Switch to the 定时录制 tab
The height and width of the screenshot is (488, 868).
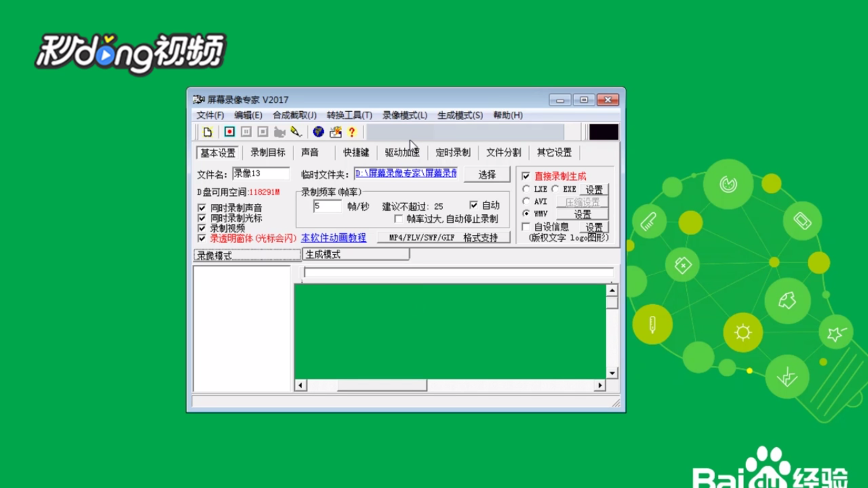[x=454, y=152]
